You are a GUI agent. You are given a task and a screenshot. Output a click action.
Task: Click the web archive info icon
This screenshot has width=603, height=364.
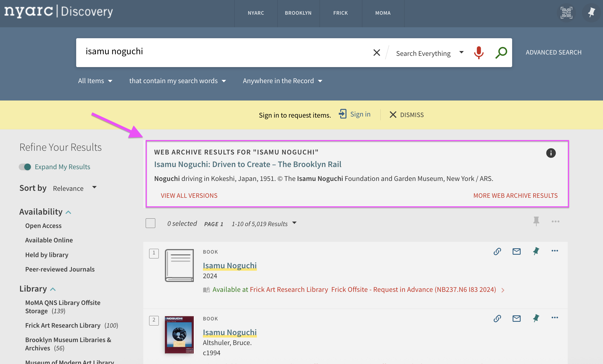(x=551, y=153)
